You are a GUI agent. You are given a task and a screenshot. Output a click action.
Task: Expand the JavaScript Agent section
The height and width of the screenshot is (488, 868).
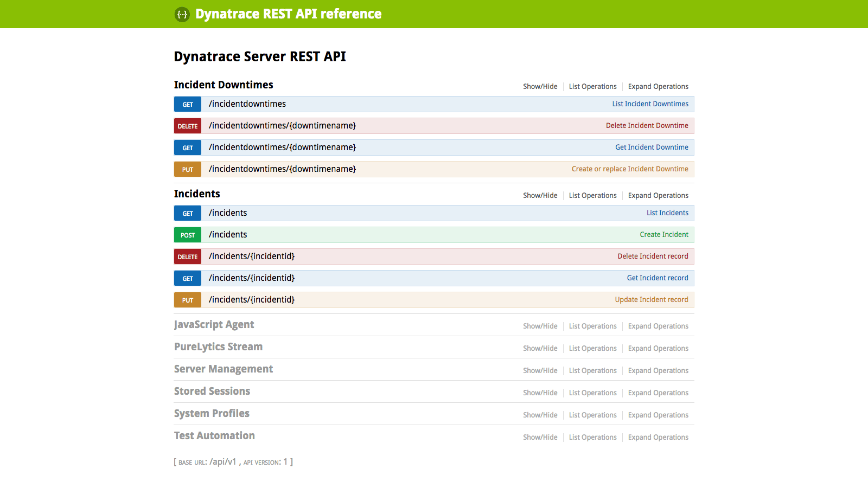[x=214, y=325]
